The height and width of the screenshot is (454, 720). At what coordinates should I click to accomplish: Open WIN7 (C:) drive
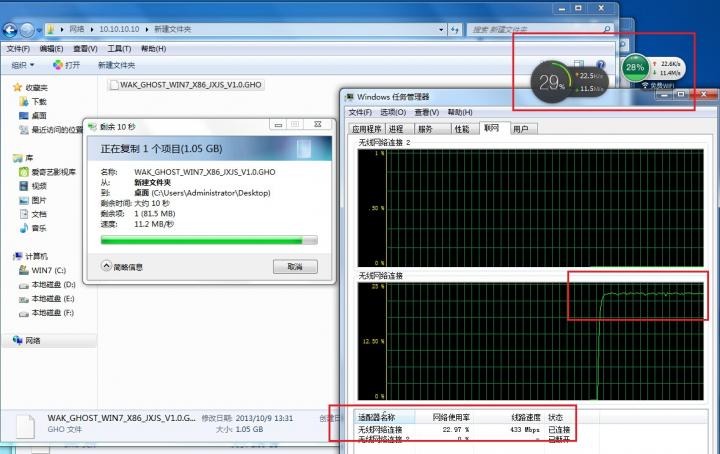coord(43,270)
